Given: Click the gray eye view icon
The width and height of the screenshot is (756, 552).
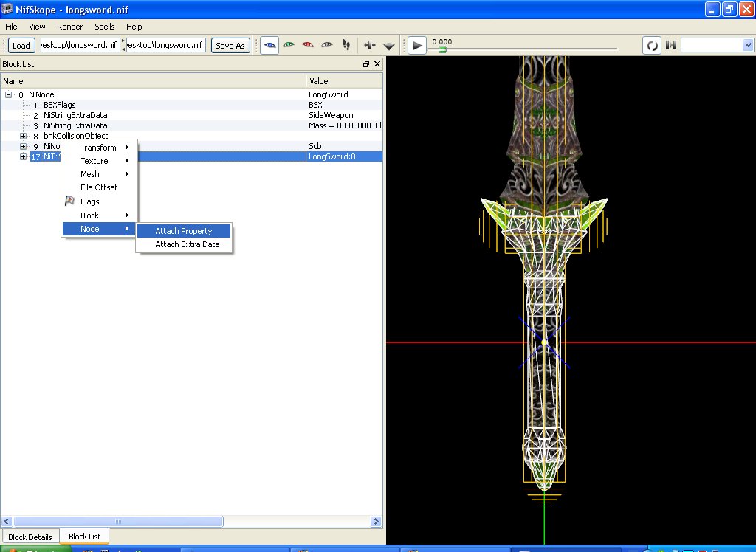Looking at the screenshot, I should point(327,45).
